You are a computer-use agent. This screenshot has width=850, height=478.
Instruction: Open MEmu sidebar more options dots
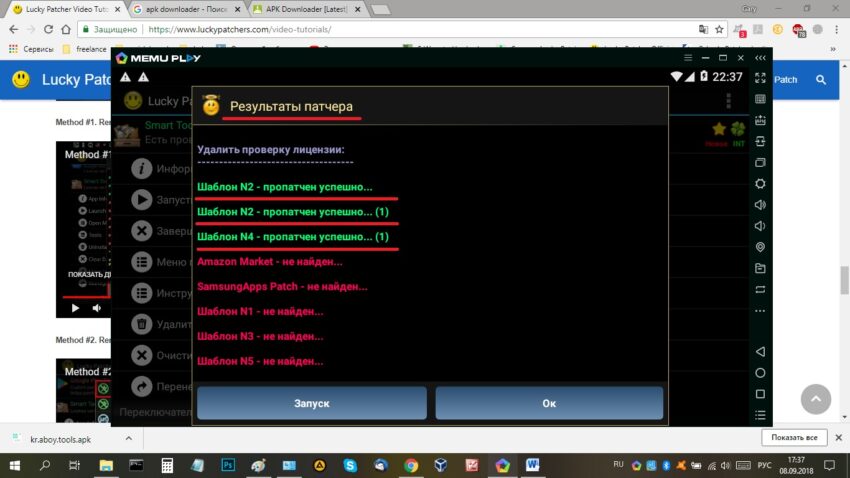[x=760, y=311]
